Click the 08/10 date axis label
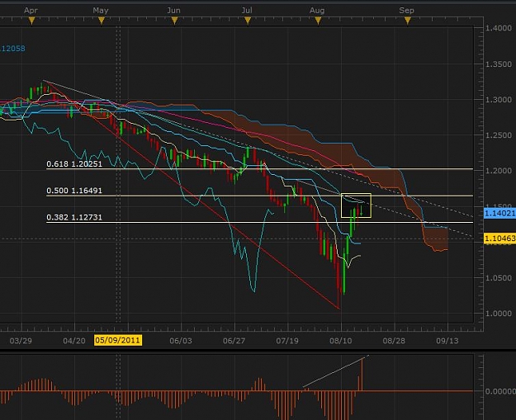The width and height of the screenshot is (516, 420). coord(341,341)
